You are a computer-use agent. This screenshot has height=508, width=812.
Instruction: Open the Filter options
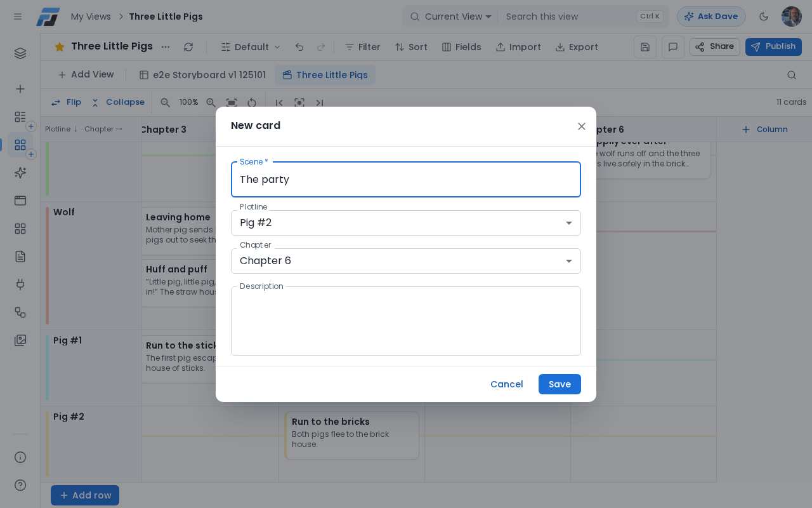tap(362, 47)
